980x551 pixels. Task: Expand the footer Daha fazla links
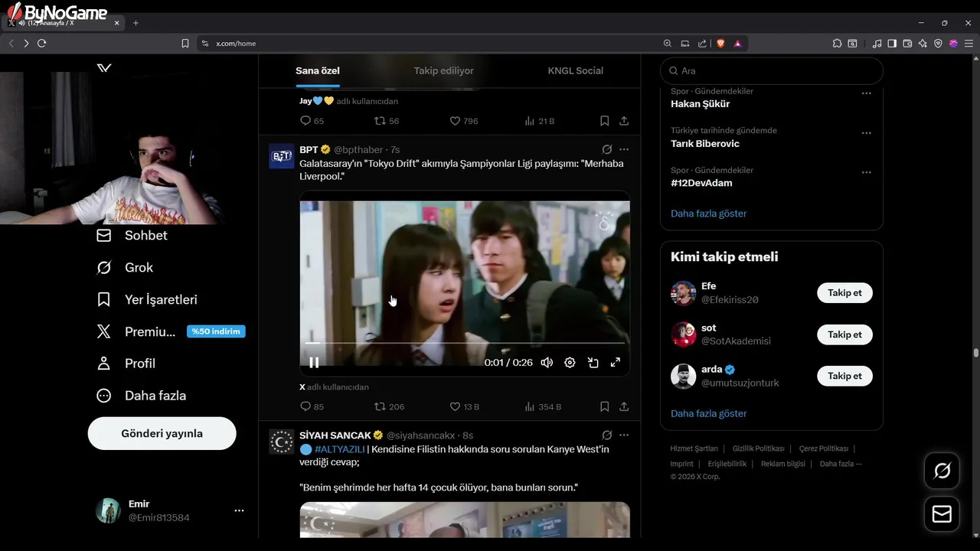[841, 464]
